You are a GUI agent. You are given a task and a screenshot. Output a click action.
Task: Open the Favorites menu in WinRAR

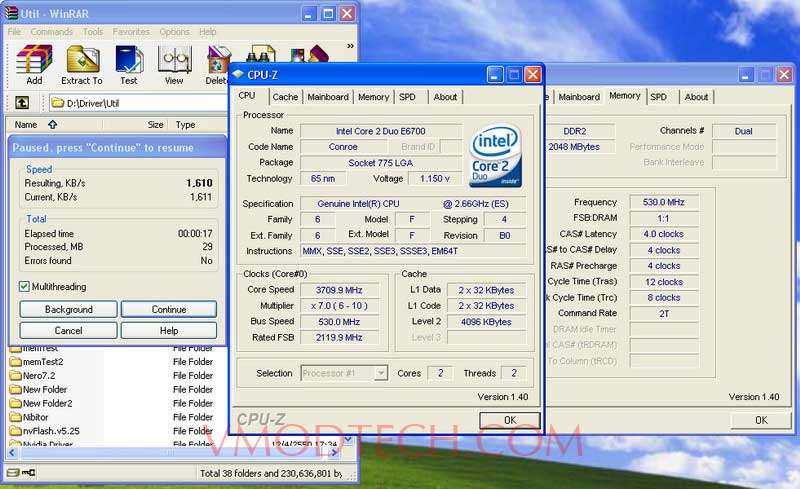coord(131,32)
